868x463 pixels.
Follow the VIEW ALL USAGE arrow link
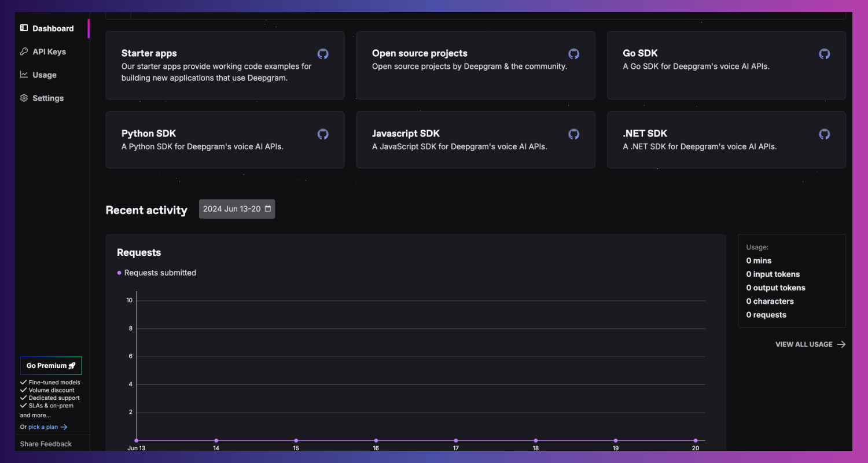tap(810, 344)
